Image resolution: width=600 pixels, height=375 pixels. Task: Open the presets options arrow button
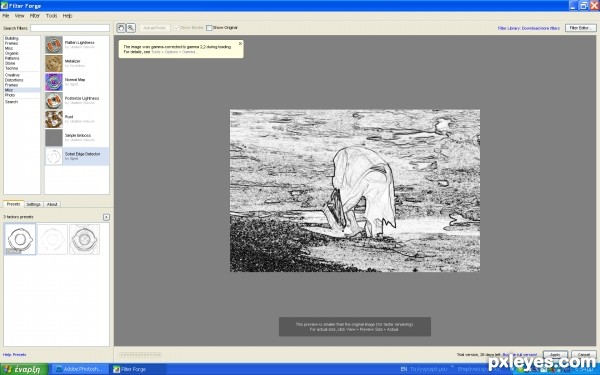(106, 217)
